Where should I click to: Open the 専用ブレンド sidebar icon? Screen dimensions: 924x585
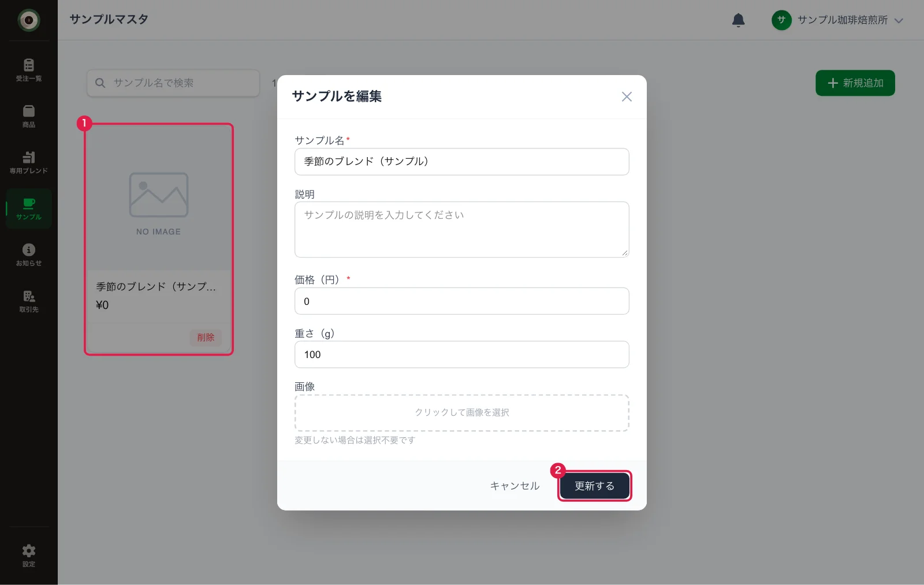point(29,162)
